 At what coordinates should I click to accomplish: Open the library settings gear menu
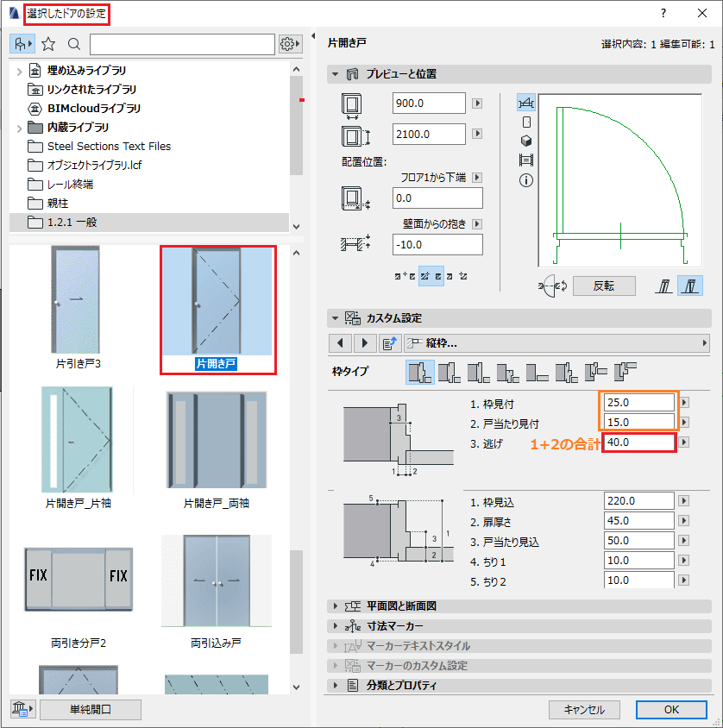tap(290, 44)
